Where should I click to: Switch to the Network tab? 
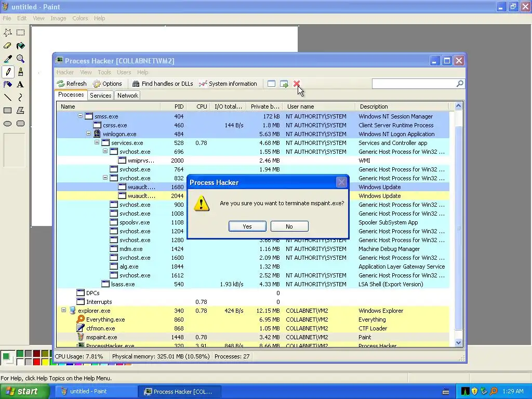point(128,96)
